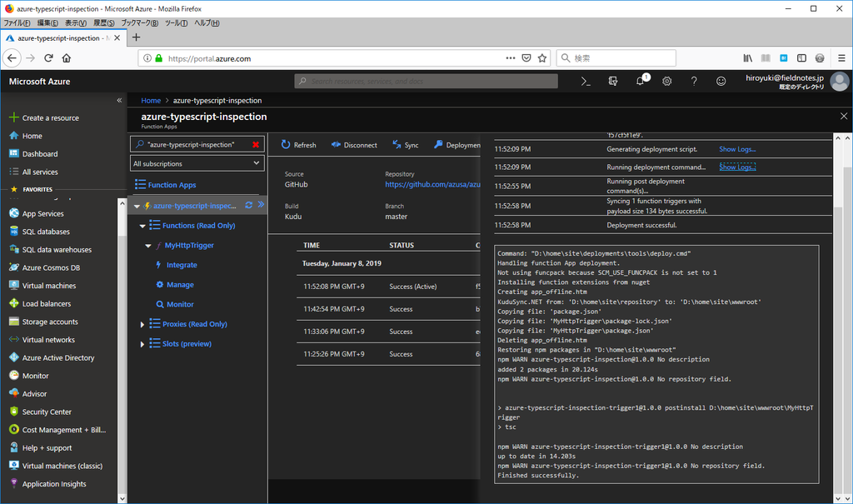
Task: Open App Services in favorites
Action: (37, 213)
